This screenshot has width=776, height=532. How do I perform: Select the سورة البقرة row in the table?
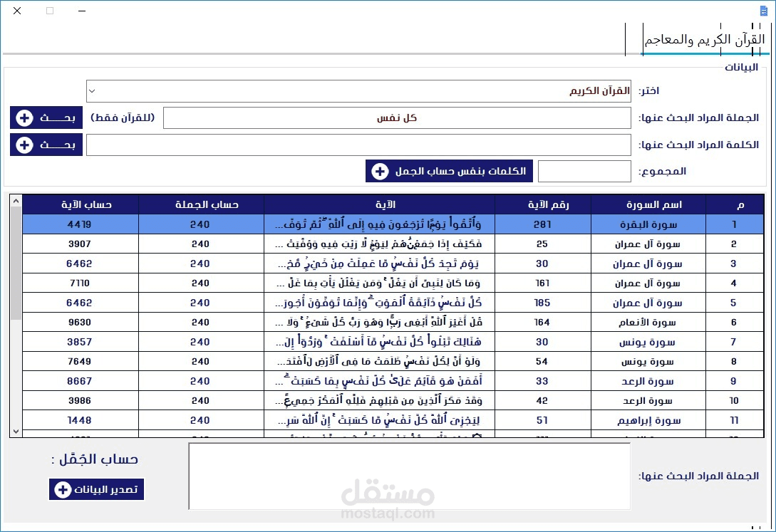coord(356,224)
